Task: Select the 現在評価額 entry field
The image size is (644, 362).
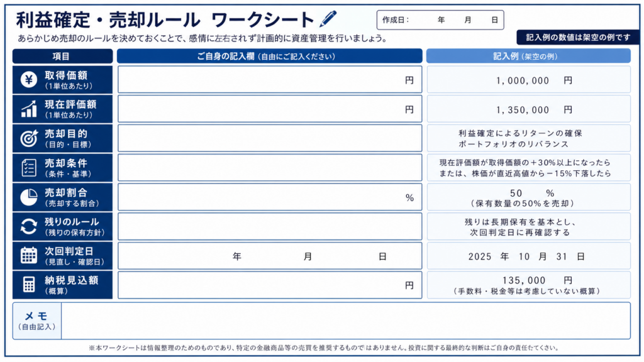Action: (x=270, y=109)
